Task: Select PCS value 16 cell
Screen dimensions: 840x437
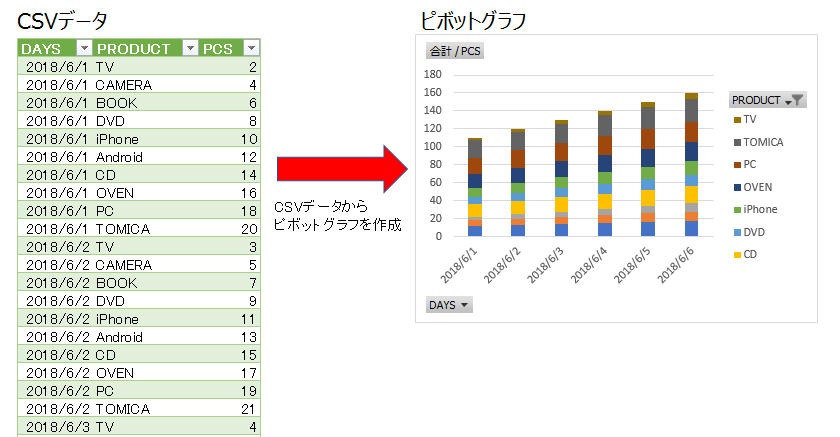Action: tap(230, 193)
